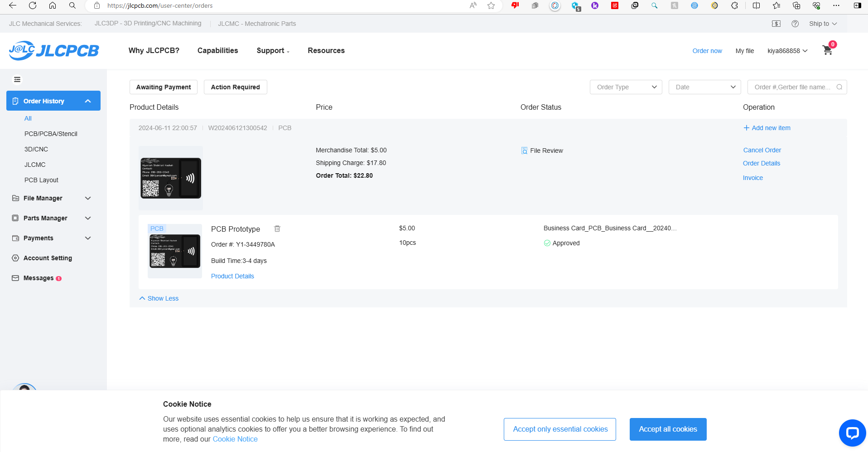868x452 pixels.
Task: Filter orders by Action Required
Action: (x=236, y=87)
